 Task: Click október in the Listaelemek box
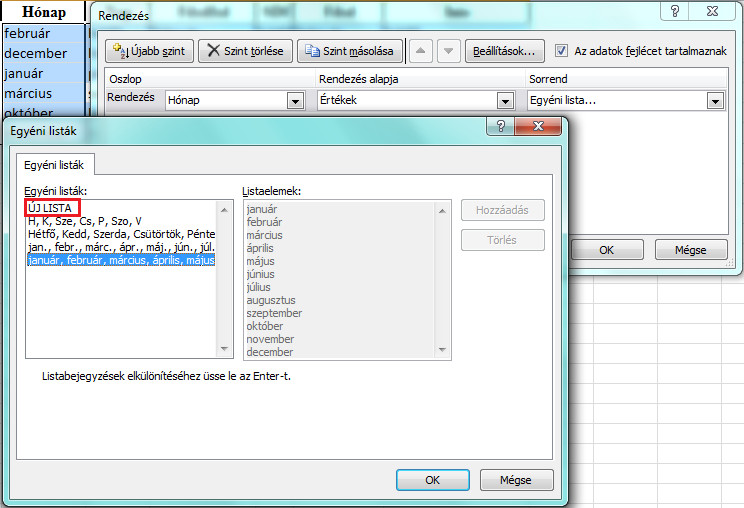pos(265,326)
